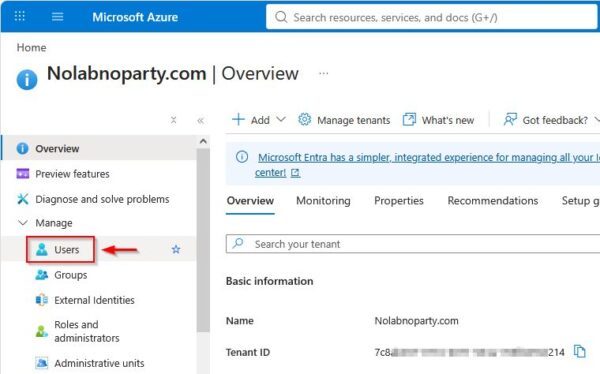Open External Identities
600x374 pixels.
(94, 300)
